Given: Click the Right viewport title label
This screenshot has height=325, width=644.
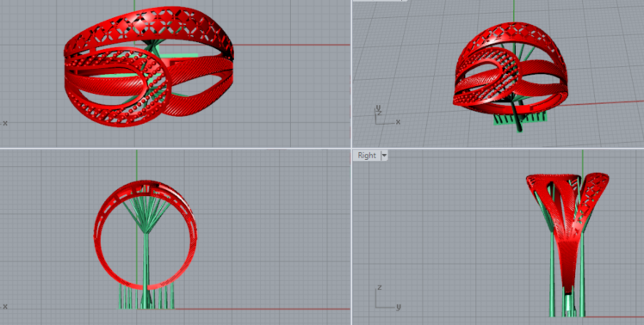Looking at the screenshot, I should 367,156.
